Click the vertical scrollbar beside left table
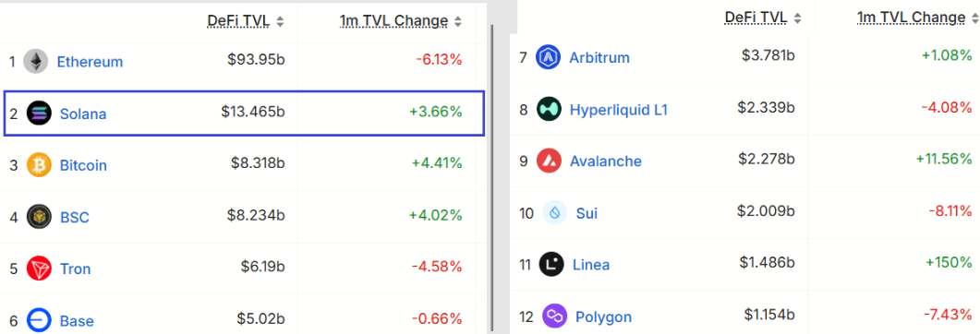The width and height of the screenshot is (980, 334). (493, 178)
